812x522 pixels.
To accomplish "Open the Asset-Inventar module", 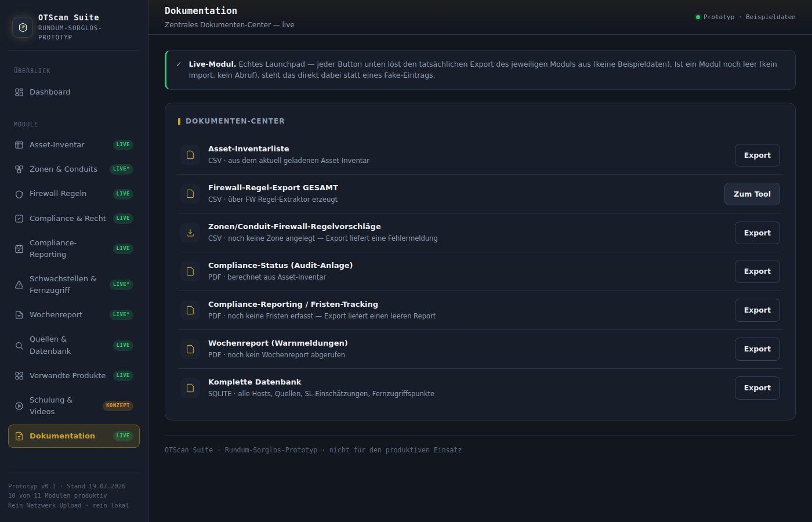I will pyautogui.click(x=74, y=145).
